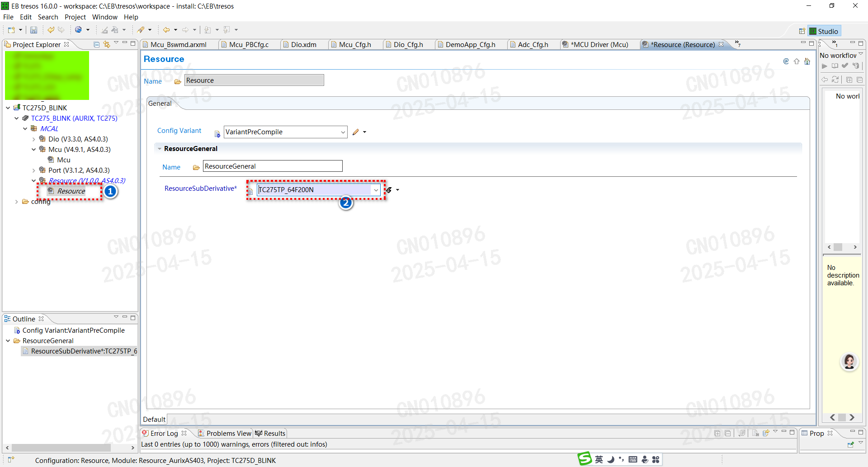Click the New wizard toolbar icon
Image resolution: width=868 pixels, height=467 pixels.
tap(11, 30)
